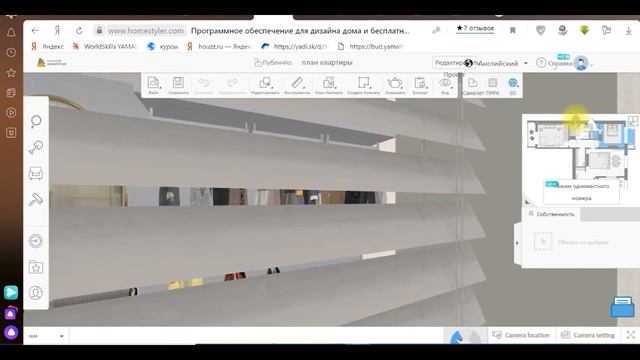
Task: Go back in the browser
Action: pyautogui.click(x=35, y=31)
